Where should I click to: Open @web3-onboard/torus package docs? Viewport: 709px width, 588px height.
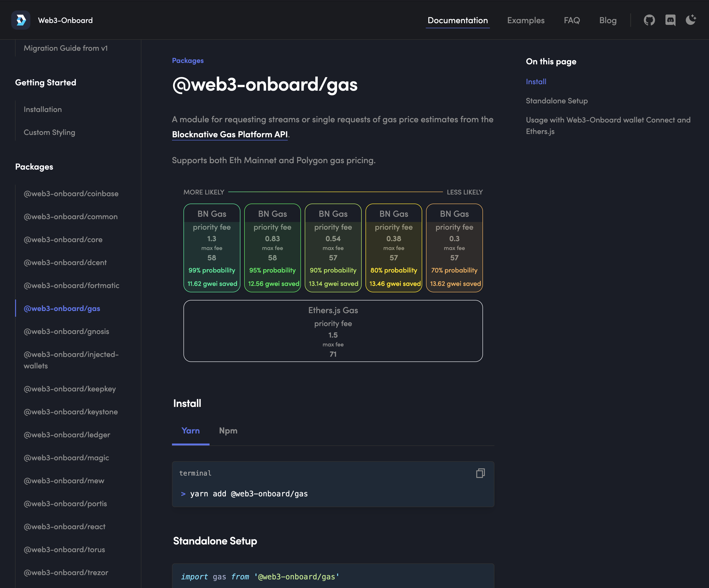click(64, 549)
